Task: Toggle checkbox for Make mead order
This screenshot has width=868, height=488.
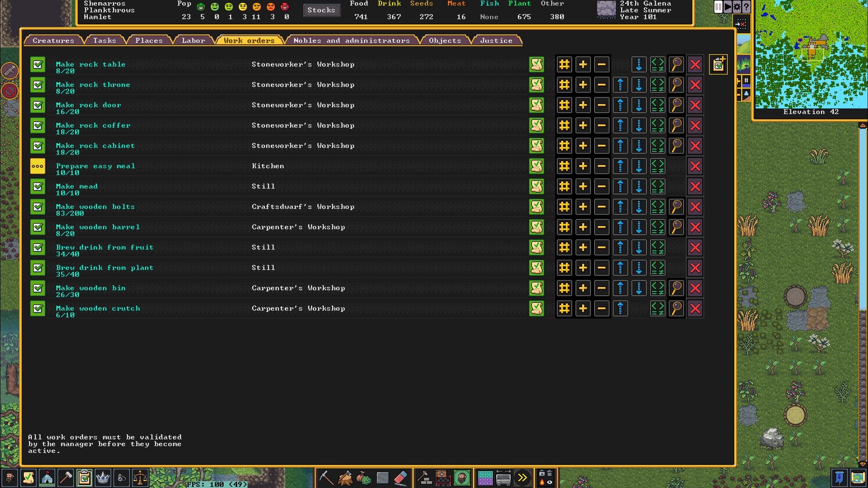Action: [x=38, y=187]
